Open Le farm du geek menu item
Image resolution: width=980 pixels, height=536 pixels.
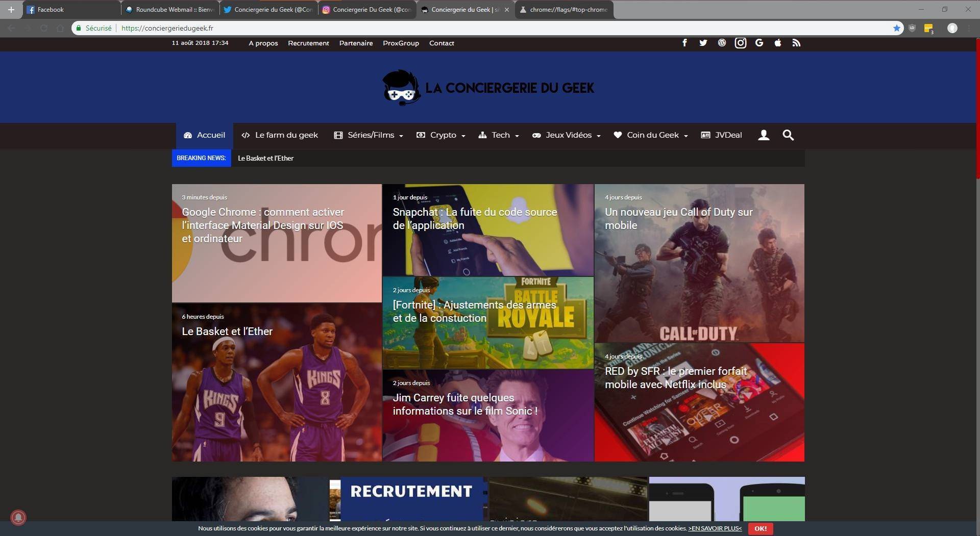[x=280, y=135]
